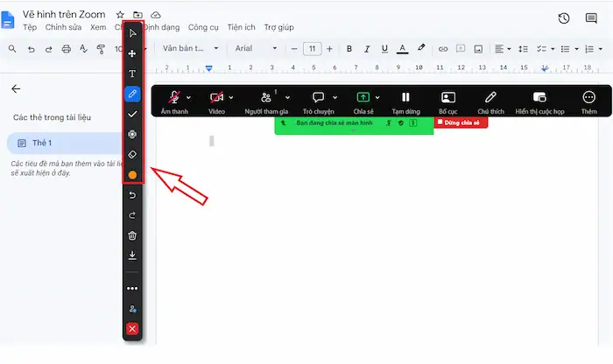The height and width of the screenshot is (364, 613).
Task: Pick the checkmark stamp tool
Action: [x=132, y=114]
